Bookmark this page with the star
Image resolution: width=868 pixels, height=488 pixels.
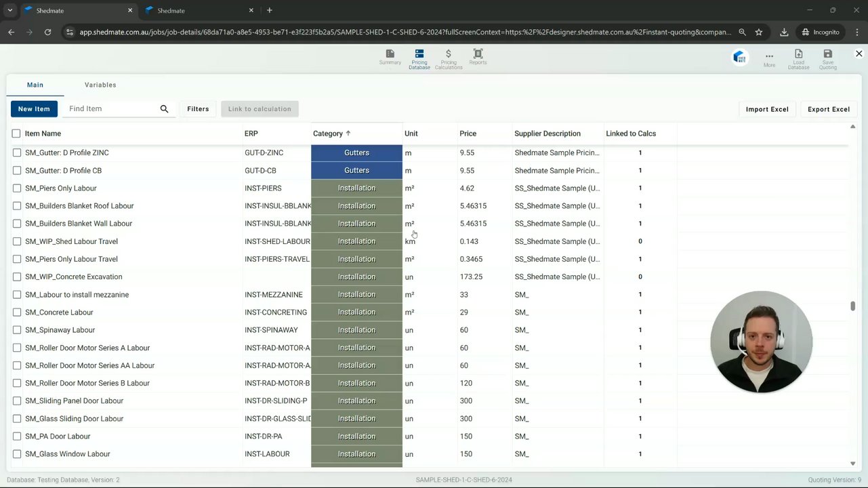pyautogui.click(x=758, y=32)
